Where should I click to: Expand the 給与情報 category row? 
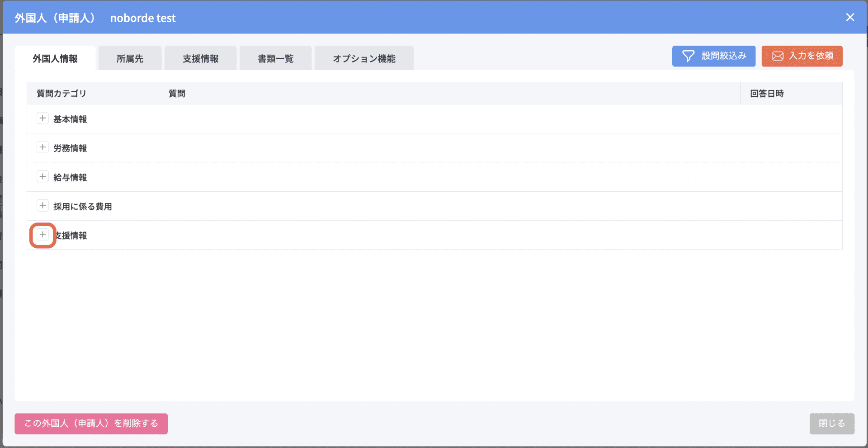(x=42, y=177)
